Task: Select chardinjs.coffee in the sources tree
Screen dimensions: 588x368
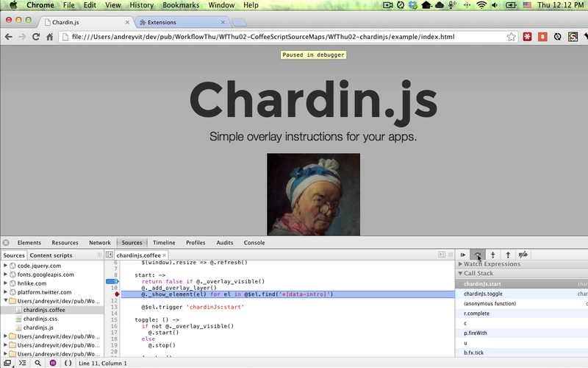Action: [44, 310]
